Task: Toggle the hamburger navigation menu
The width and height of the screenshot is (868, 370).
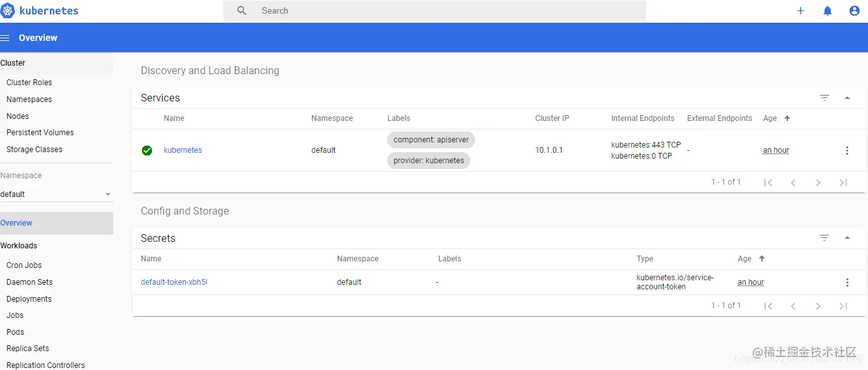Action: (x=5, y=38)
